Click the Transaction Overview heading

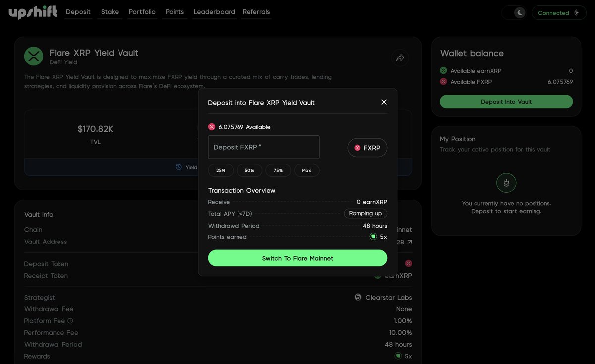coord(241,191)
